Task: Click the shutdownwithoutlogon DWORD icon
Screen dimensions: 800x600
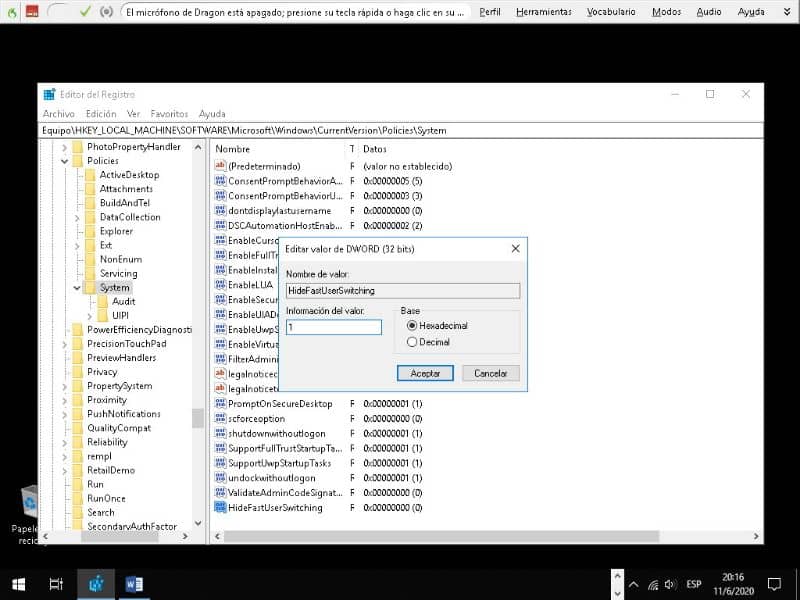Action: (x=220, y=433)
